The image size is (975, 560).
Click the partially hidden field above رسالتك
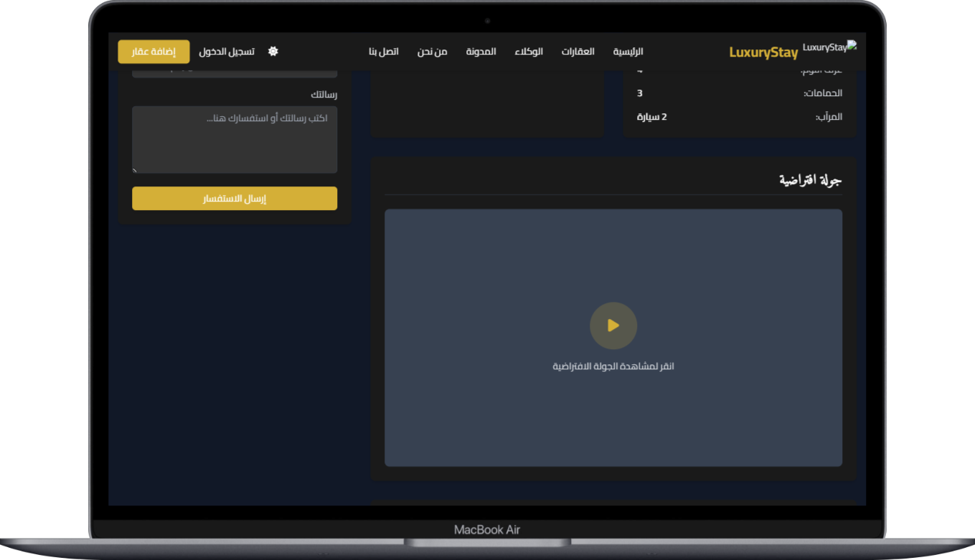click(x=235, y=73)
